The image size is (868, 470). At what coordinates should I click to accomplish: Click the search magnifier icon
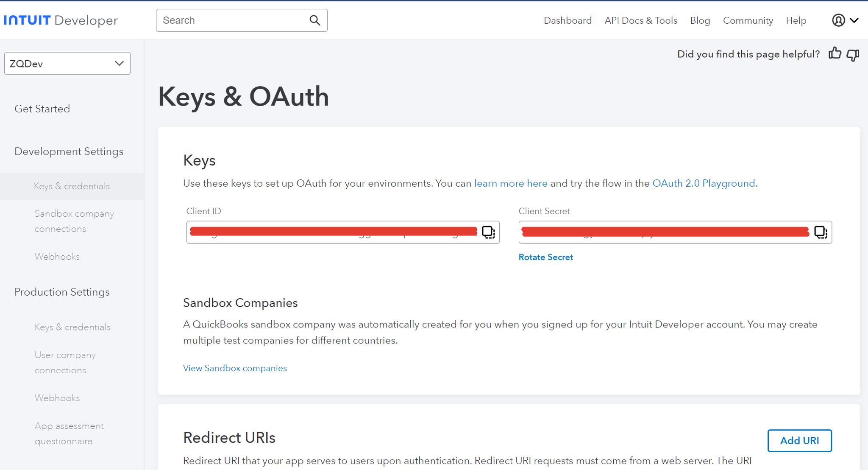click(x=314, y=20)
